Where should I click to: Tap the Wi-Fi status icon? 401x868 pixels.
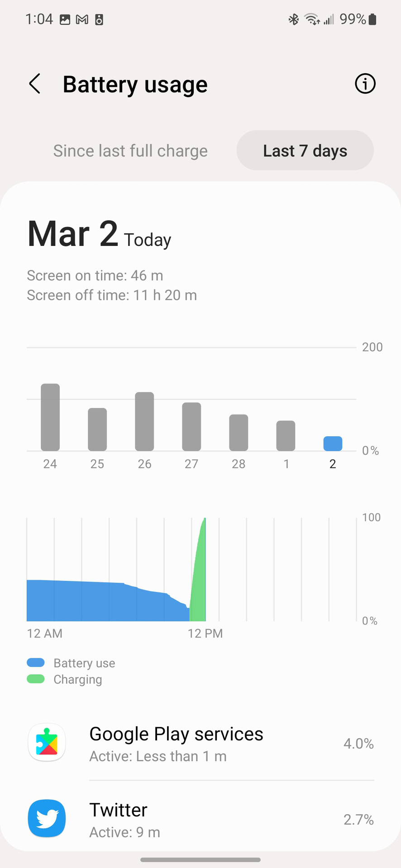pos(312,19)
